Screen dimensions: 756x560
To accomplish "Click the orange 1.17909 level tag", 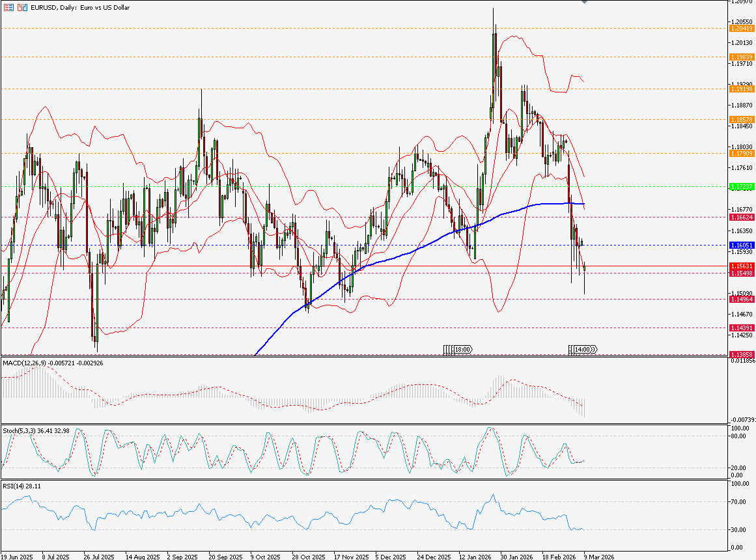I will click(x=742, y=154).
